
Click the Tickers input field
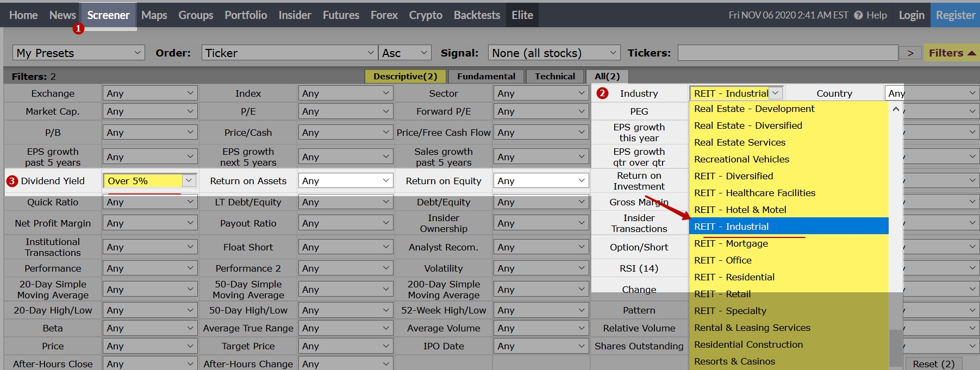pyautogui.click(x=787, y=53)
